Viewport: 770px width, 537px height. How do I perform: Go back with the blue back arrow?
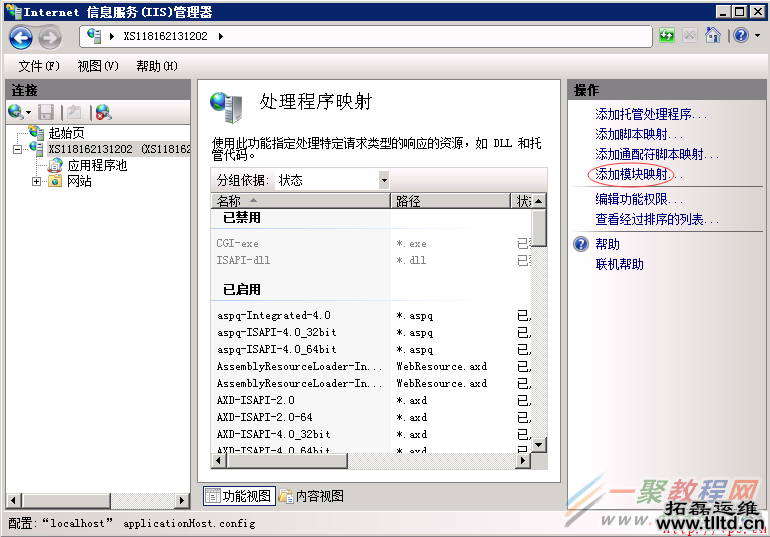(x=21, y=37)
